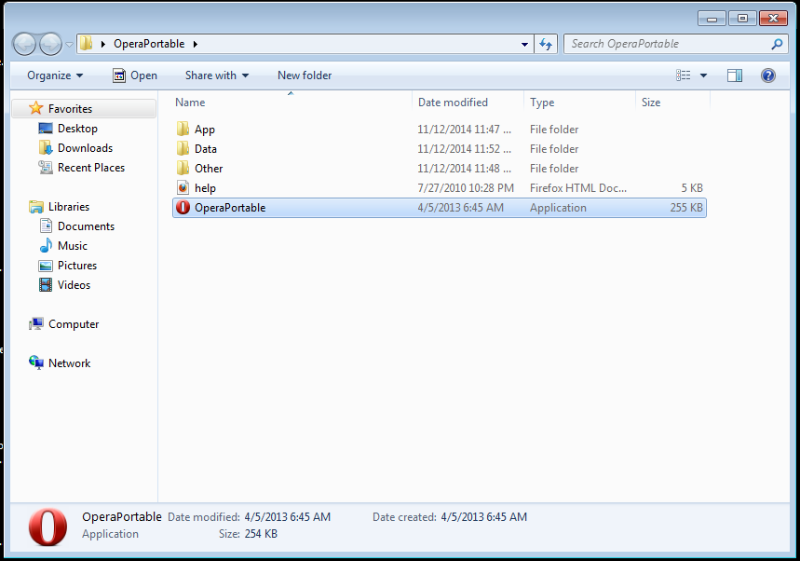Click the Favorites star icon

[36, 108]
